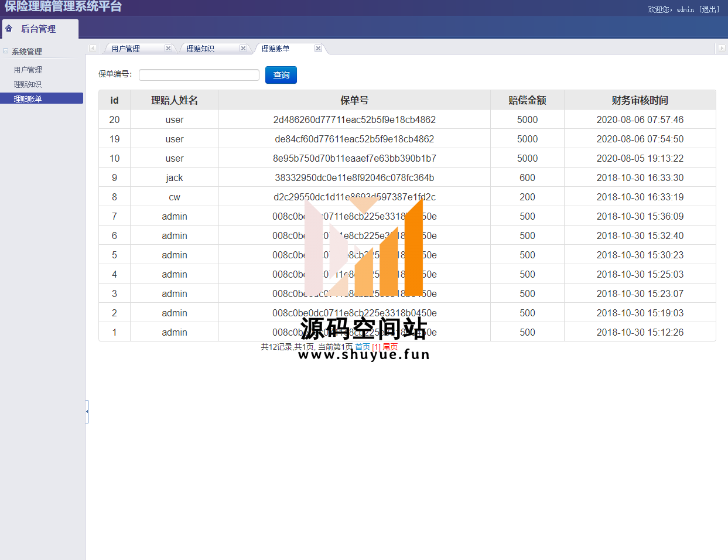This screenshot has width=728, height=560.
Task: Click the admin name in row id 1
Action: coord(175,332)
